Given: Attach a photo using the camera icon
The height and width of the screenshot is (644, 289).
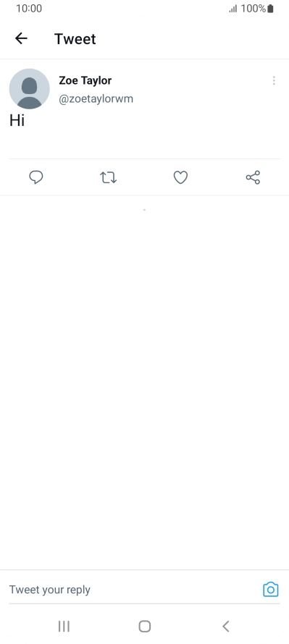Looking at the screenshot, I should click(270, 590).
